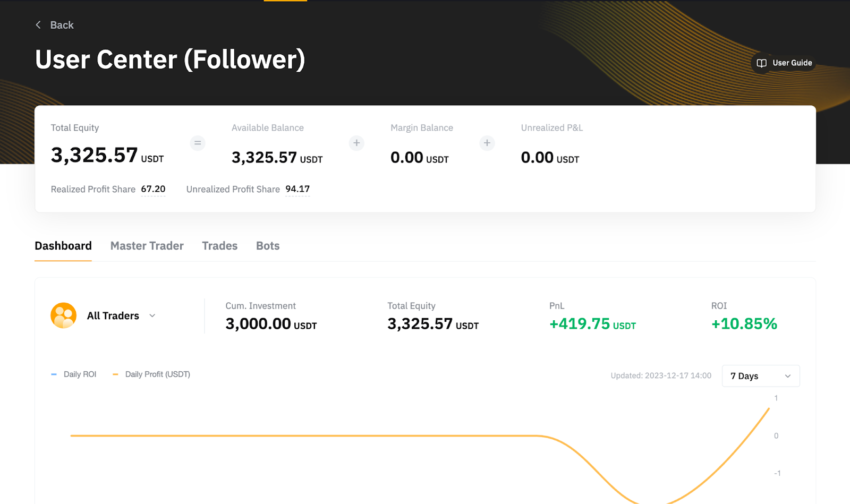Click the back arrow icon

click(x=38, y=25)
